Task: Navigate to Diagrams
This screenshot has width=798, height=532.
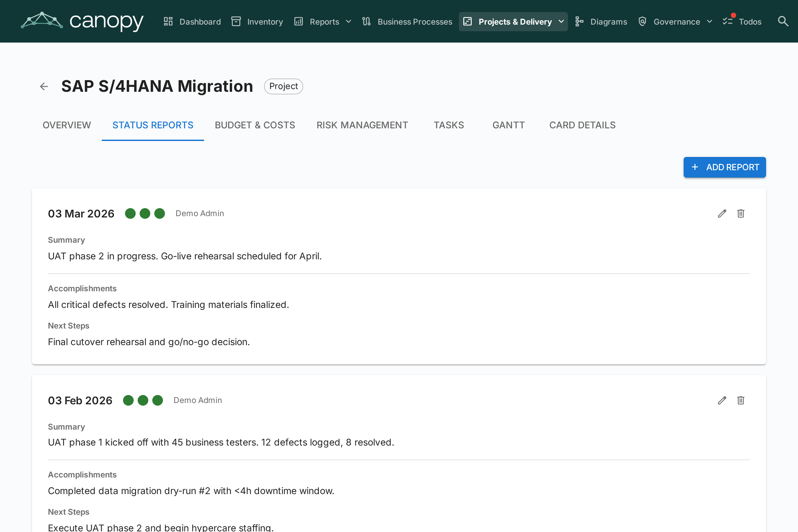Action: pos(601,21)
